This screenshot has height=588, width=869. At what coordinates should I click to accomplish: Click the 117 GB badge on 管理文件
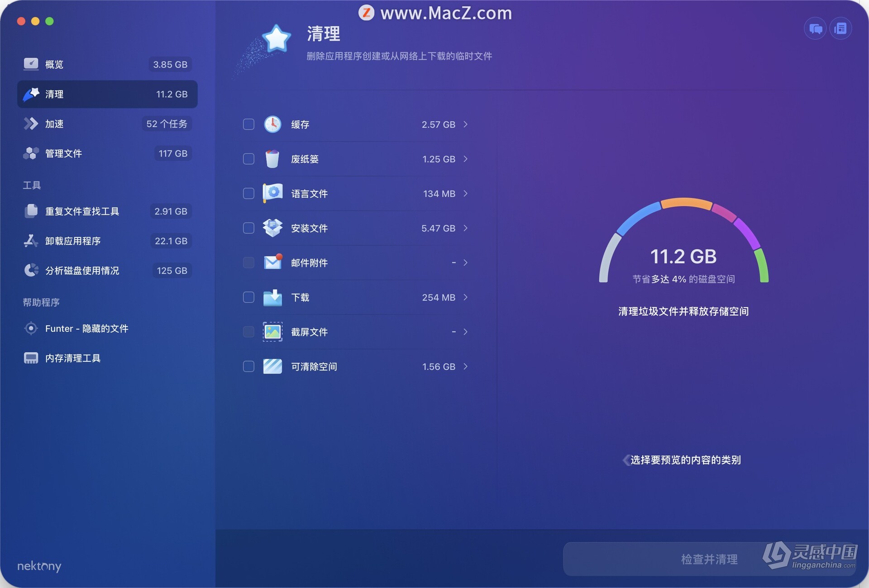173,153
